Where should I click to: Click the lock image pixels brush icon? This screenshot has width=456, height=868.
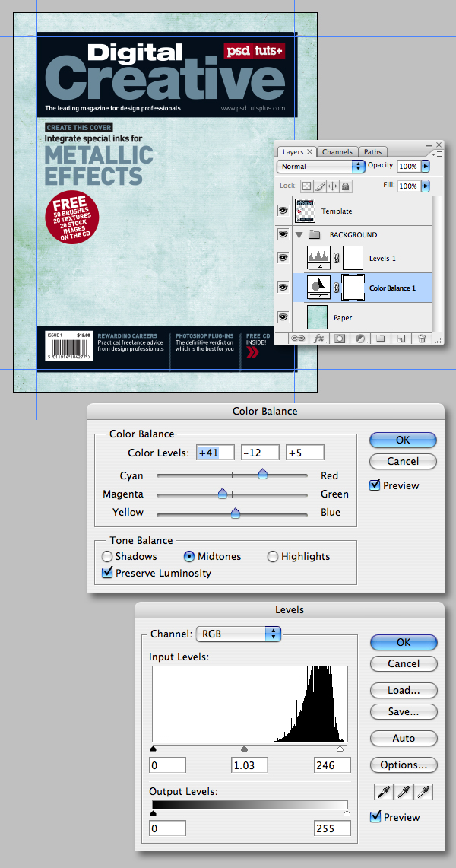(319, 186)
